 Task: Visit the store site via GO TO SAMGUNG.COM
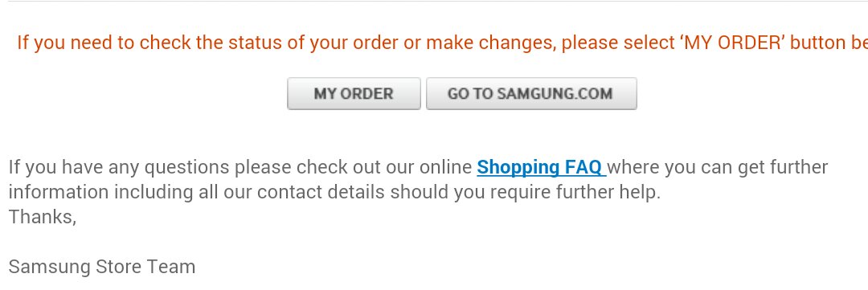(x=531, y=93)
